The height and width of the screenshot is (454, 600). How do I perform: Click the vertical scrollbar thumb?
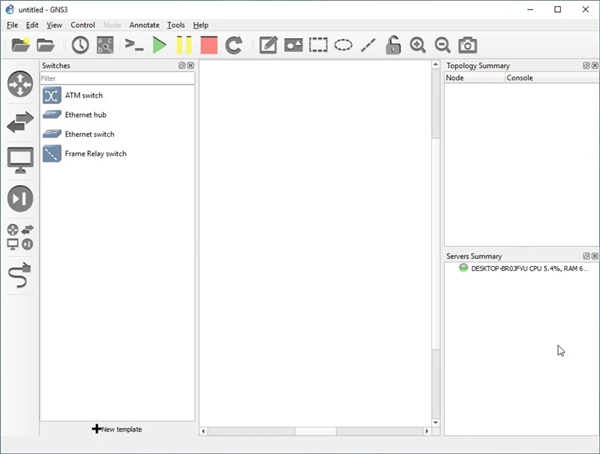point(435,244)
